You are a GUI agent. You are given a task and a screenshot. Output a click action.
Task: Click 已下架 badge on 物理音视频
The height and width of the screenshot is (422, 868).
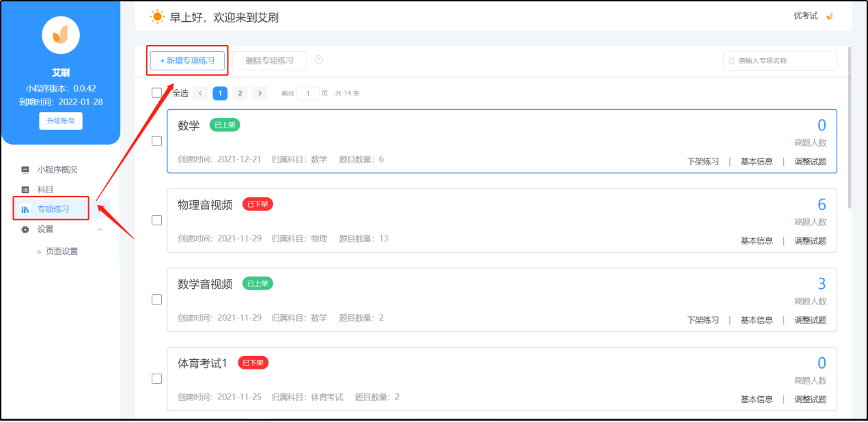[257, 204]
